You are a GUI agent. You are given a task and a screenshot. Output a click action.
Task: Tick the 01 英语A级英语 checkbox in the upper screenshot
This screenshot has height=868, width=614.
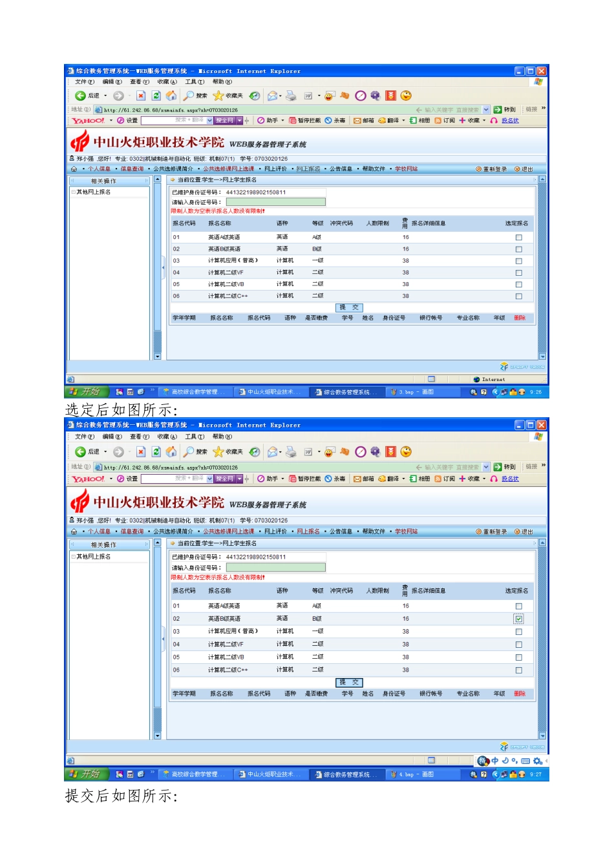point(518,238)
